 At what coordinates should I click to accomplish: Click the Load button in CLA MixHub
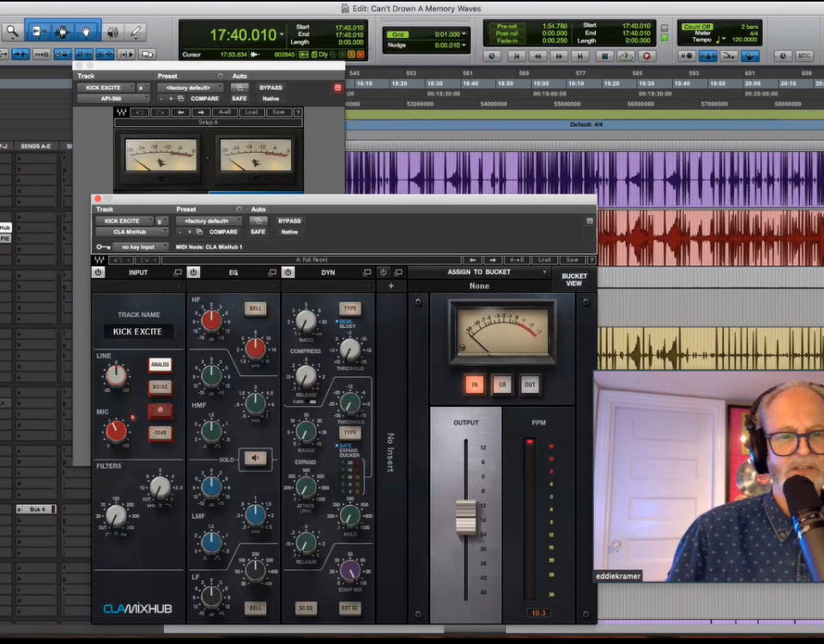(544, 259)
